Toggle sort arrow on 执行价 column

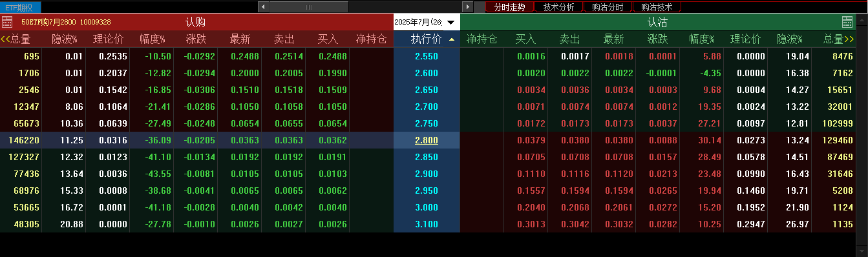(452, 39)
